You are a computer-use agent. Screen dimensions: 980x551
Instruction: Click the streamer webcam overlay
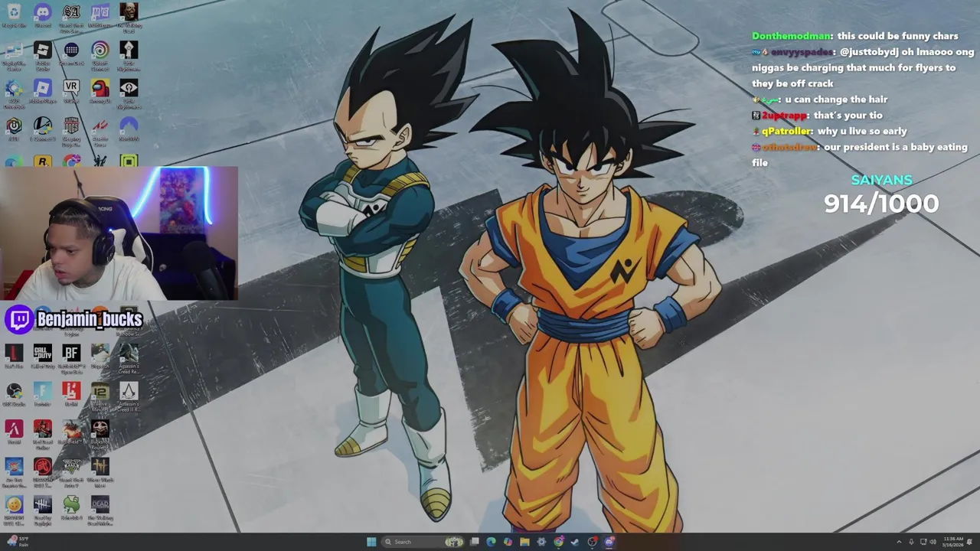point(119,233)
